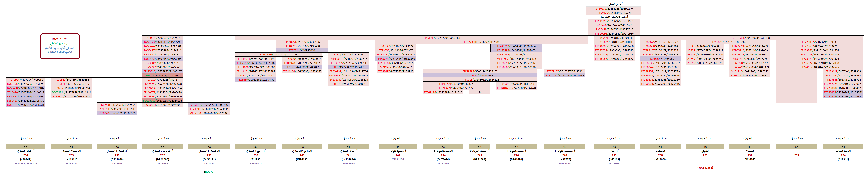Select the purple FT455774 mutation cell
Image resolution: width=868 pixels, height=176 pixels.
395,59
